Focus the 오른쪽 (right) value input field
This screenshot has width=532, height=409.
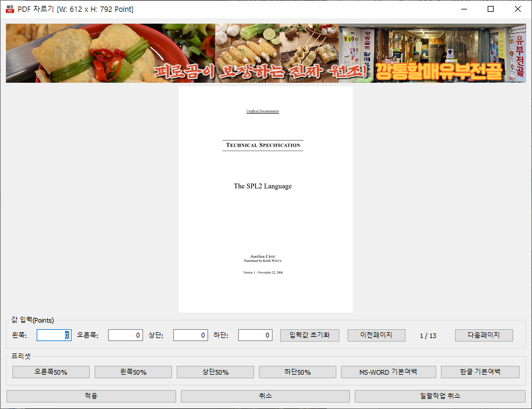125,335
